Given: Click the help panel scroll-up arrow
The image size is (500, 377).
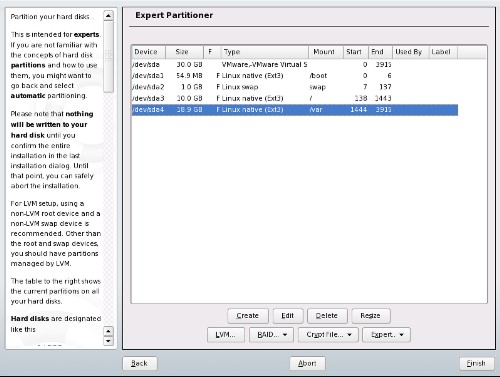Looking at the screenshot, I should point(109,16).
